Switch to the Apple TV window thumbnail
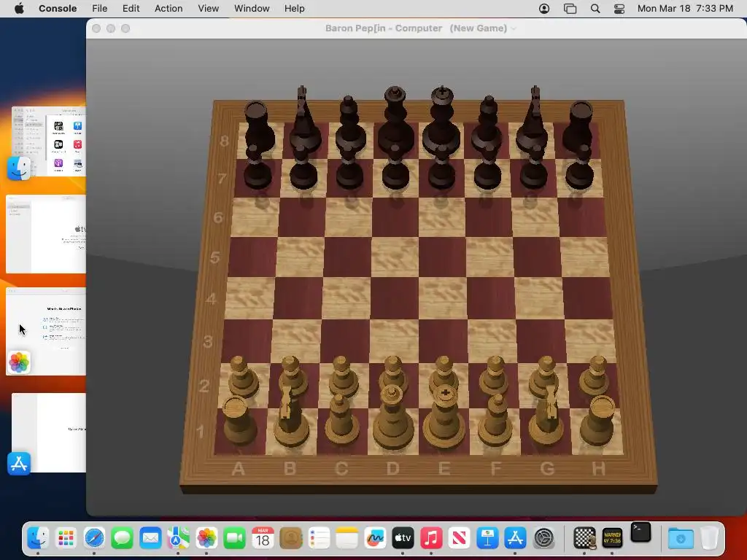Image resolution: width=747 pixels, height=560 pixels. pyautogui.click(x=46, y=234)
